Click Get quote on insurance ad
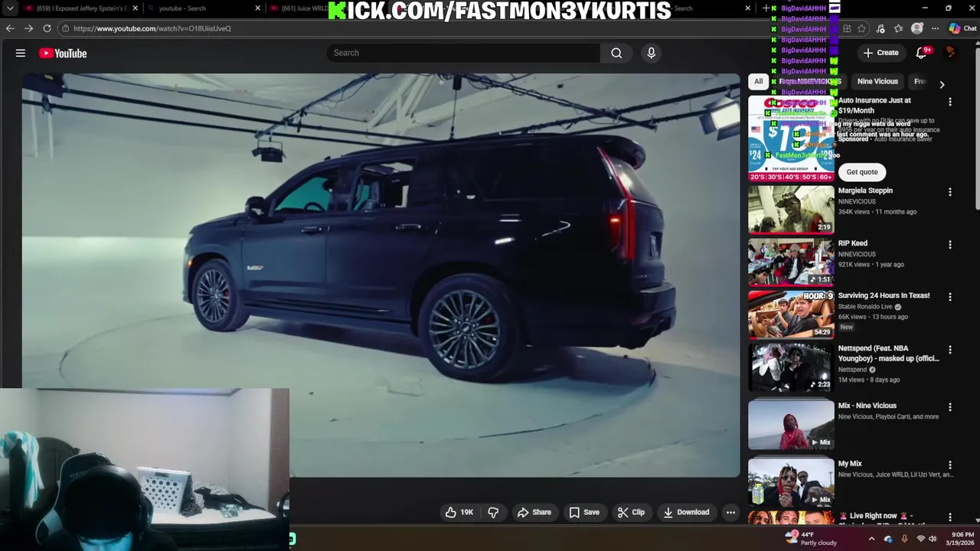This screenshot has width=980, height=551. click(x=862, y=172)
